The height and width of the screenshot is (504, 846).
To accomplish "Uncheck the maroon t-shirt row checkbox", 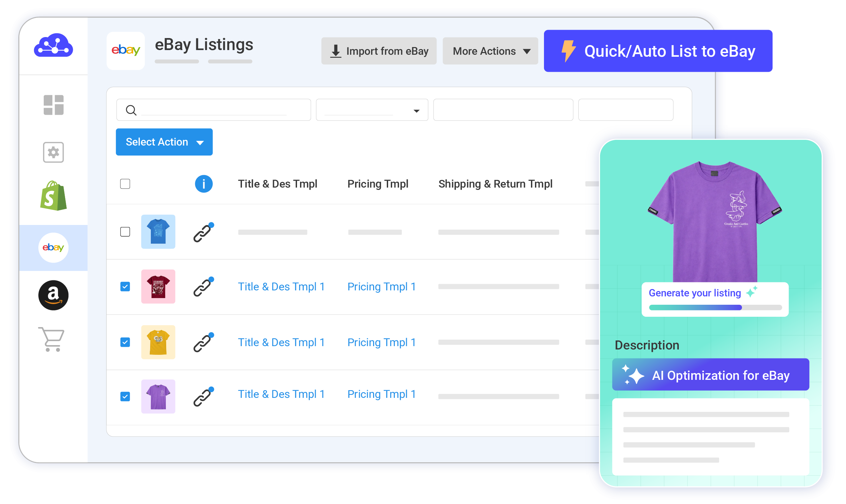I will pyautogui.click(x=125, y=287).
